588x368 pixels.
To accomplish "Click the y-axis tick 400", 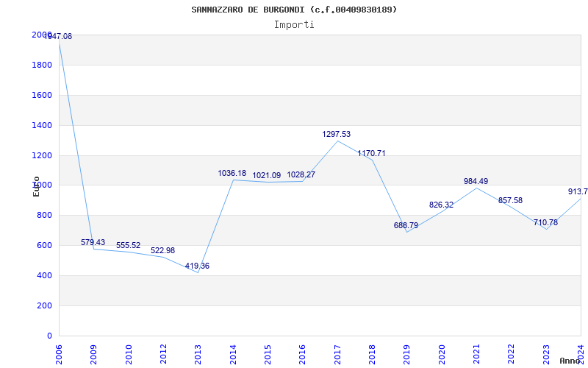I will (x=45, y=275).
